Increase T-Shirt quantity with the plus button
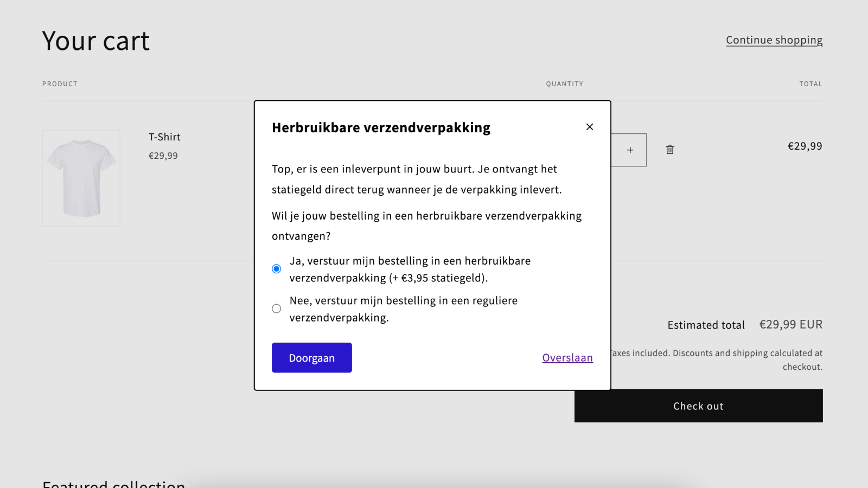Image resolution: width=868 pixels, height=488 pixels. tap(630, 150)
